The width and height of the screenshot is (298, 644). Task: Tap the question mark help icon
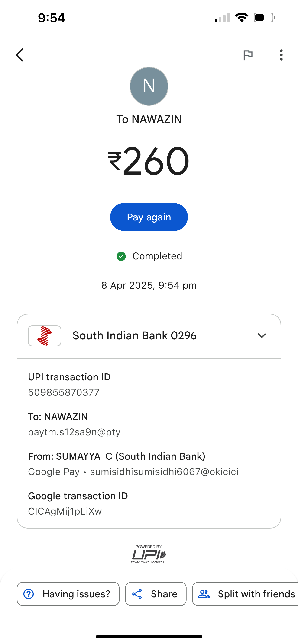pos(29,594)
